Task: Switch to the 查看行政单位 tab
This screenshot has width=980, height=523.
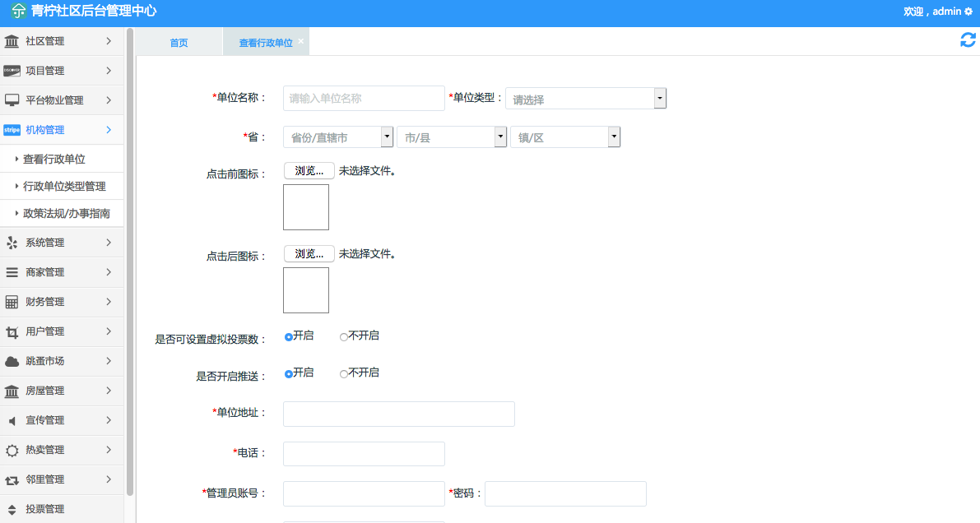Action: [x=266, y=42]
